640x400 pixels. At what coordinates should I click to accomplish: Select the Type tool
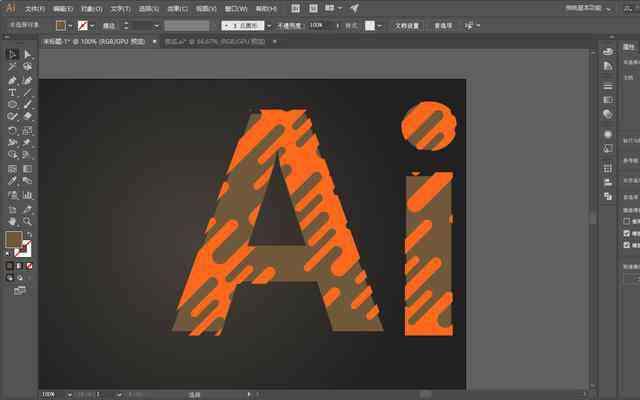[12, 93]
